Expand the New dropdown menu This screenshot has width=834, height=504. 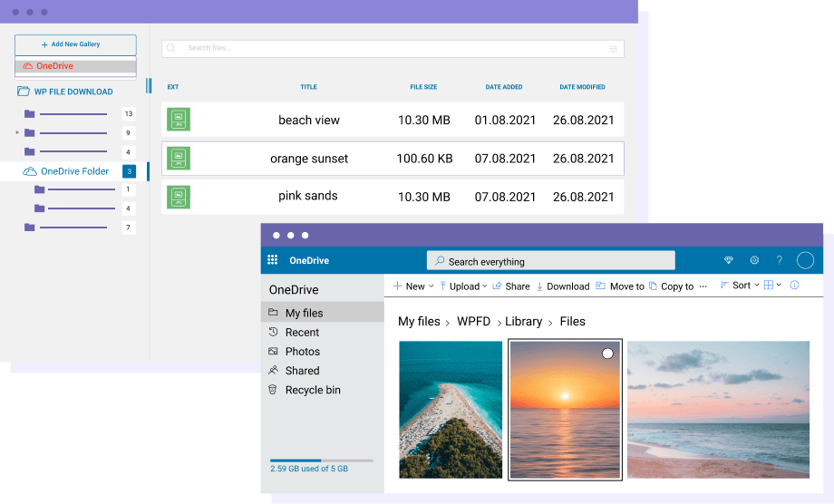(413, 286)
